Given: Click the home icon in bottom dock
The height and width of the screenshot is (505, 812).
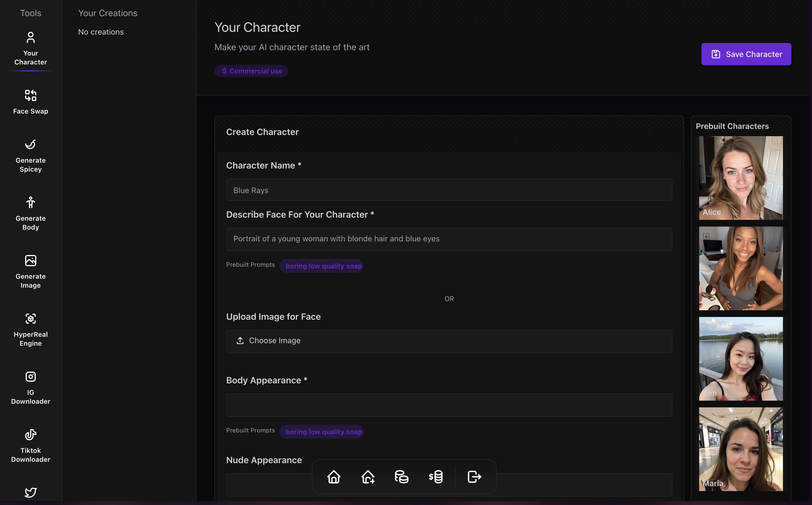Looking at the screenshot, I should 333,477.
